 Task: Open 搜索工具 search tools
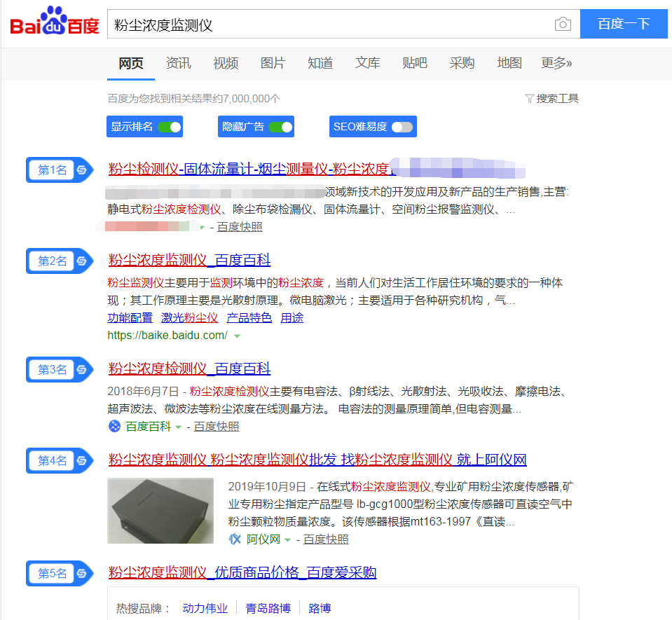[x=557, y=99]
